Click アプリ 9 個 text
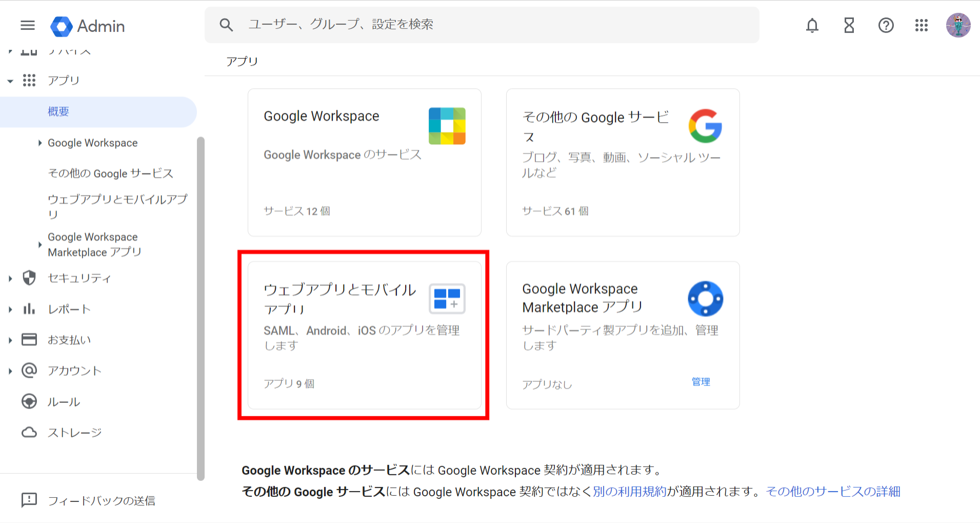The image size is (980, 523). 289,383
